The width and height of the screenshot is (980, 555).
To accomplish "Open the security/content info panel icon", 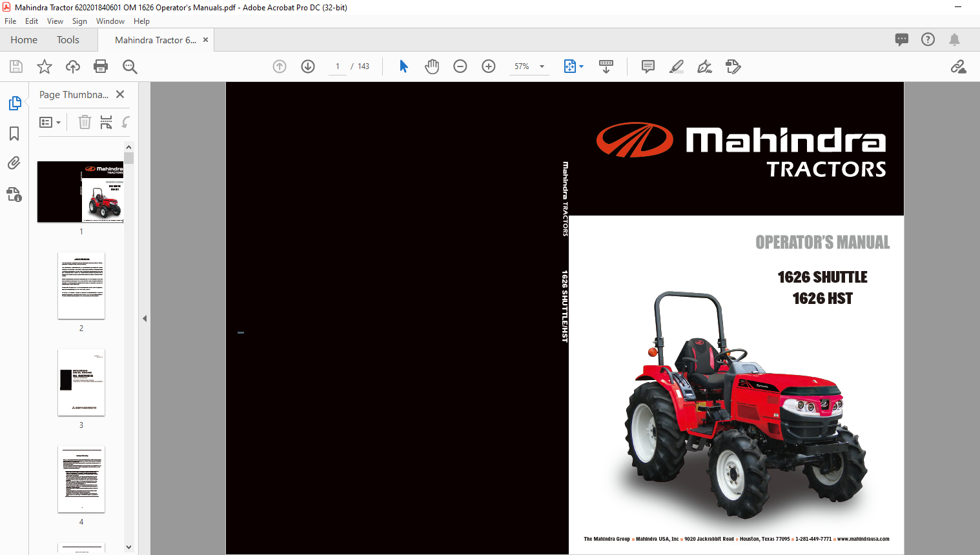I will 14,194.
